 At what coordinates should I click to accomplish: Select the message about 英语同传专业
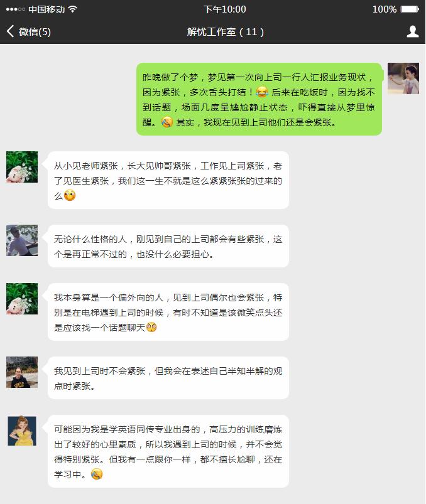point(168,451)
